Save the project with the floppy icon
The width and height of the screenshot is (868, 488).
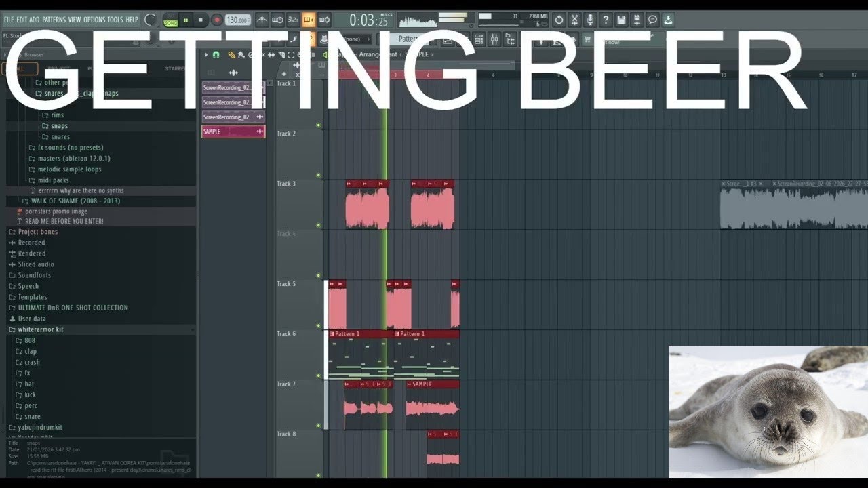pos(621,20)
